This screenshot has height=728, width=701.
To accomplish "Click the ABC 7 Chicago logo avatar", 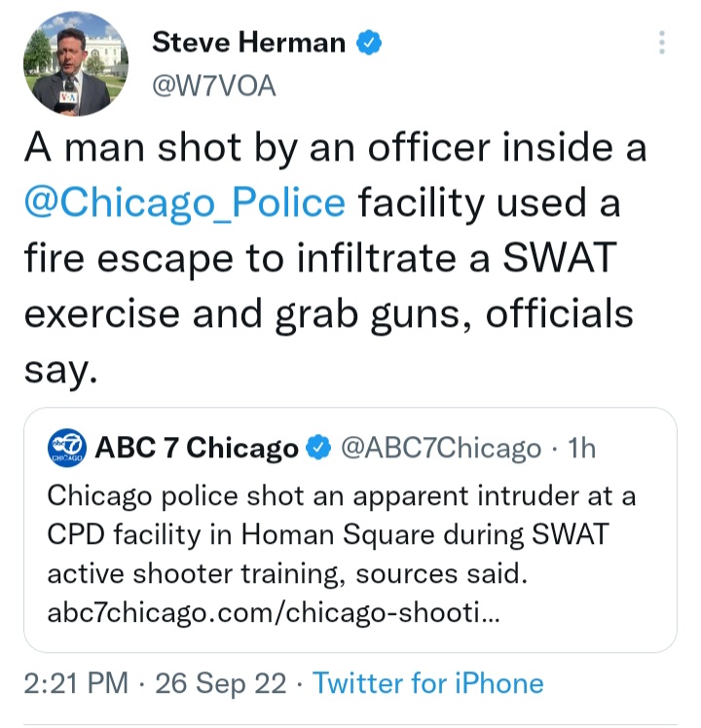I will 67,448.
